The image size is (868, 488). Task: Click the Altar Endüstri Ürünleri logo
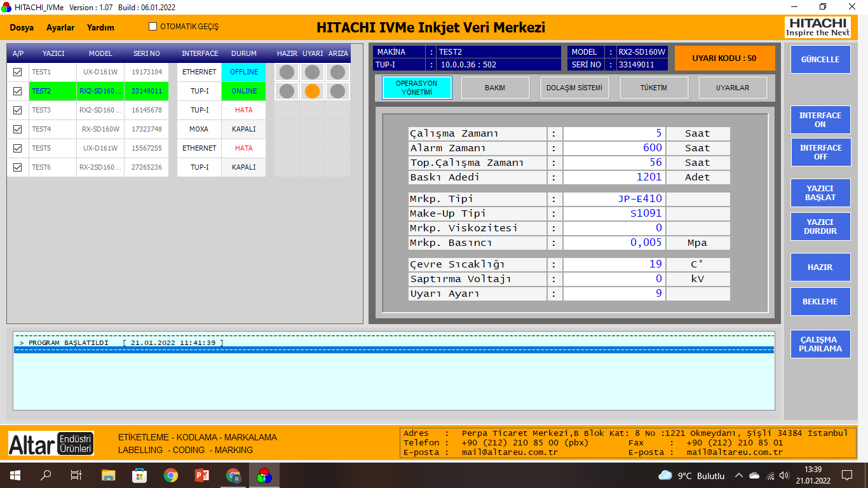click(51, 444)
